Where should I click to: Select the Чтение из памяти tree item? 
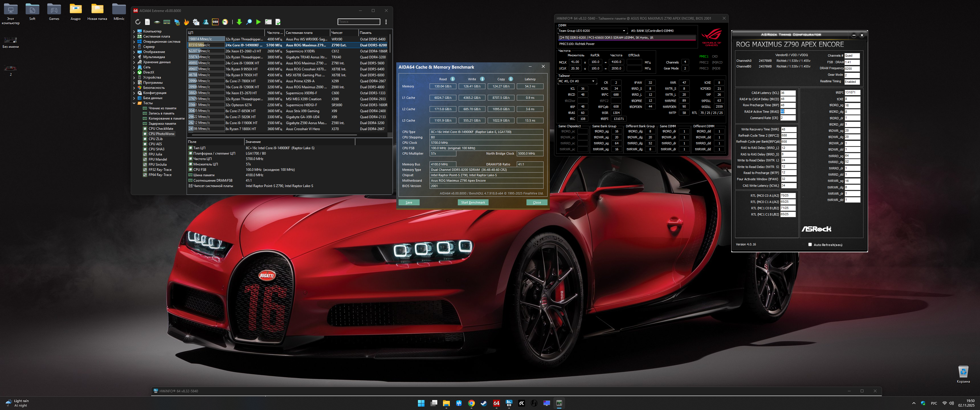tap(162, 108)
